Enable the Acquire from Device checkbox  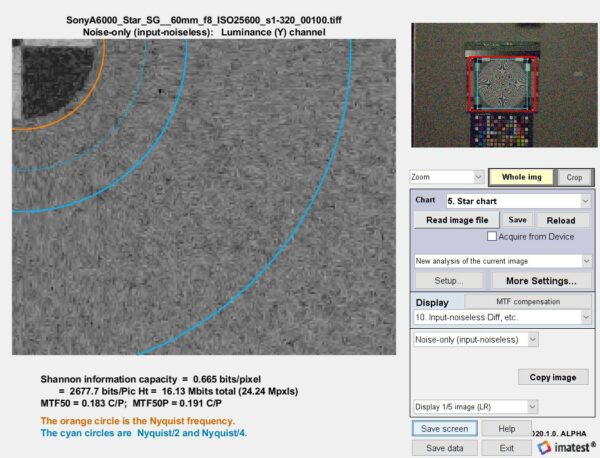point(492,237)
